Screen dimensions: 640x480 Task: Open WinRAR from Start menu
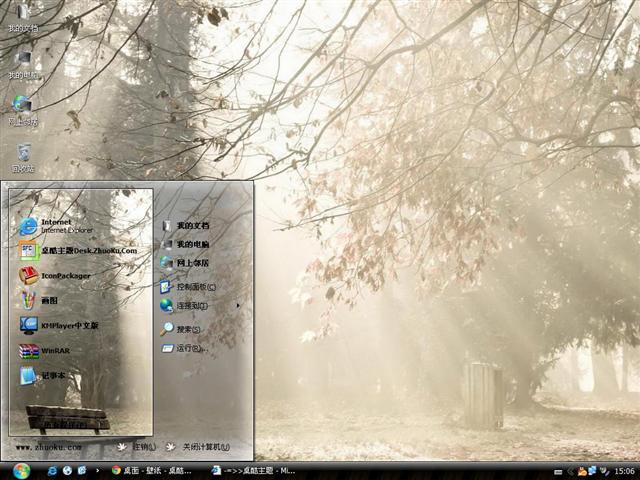coord(44,351)
